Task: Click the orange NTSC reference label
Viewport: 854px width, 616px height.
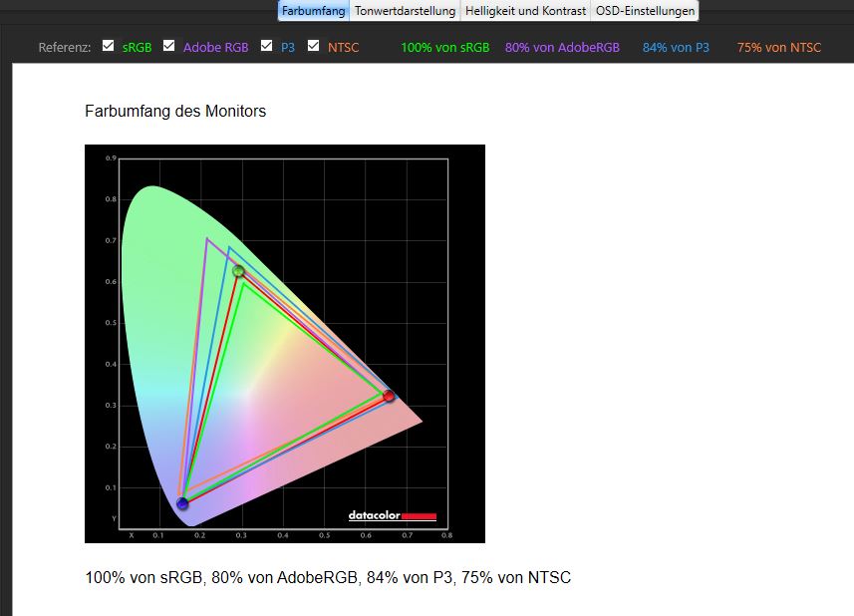Action: click(343, 48)
